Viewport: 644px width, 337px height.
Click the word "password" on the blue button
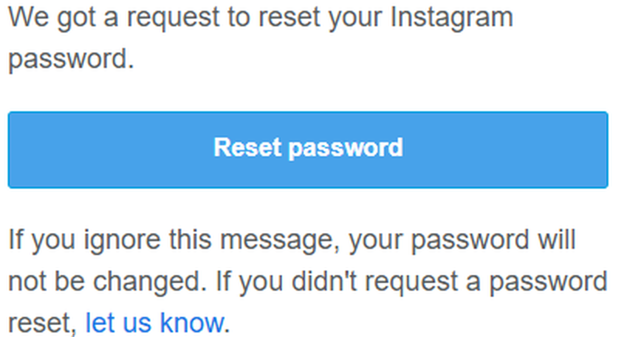click(x=345, y=148)
